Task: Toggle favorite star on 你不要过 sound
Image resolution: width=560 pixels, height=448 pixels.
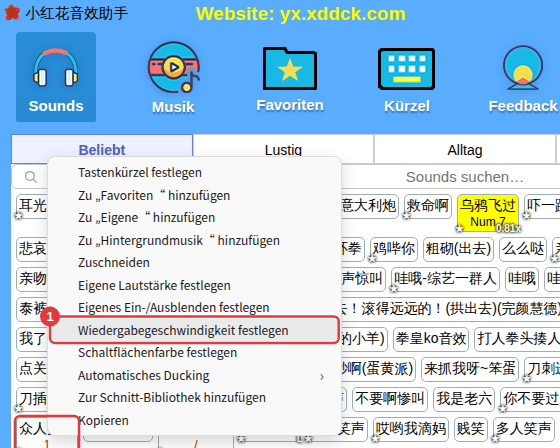Action: click(x=503, y=408)
